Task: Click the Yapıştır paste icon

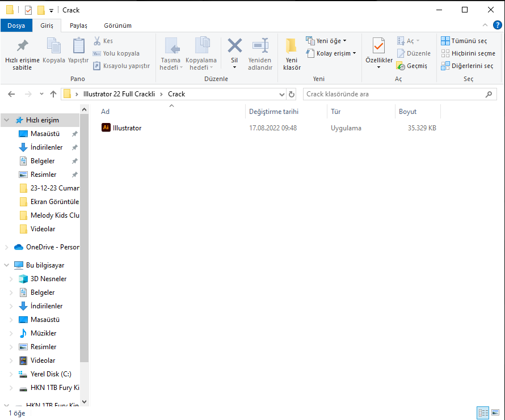Action: point(78,50)
